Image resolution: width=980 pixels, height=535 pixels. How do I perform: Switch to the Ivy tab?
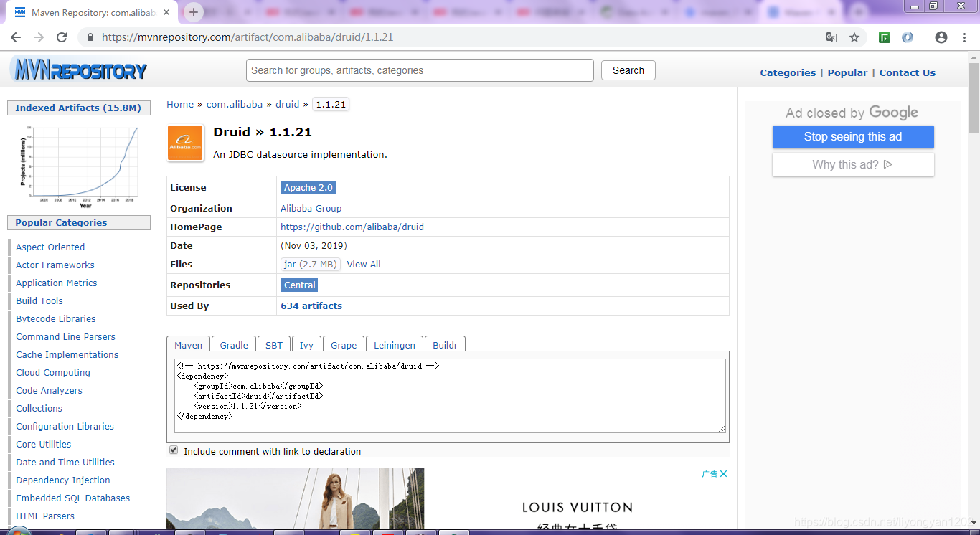pos(306,344)
